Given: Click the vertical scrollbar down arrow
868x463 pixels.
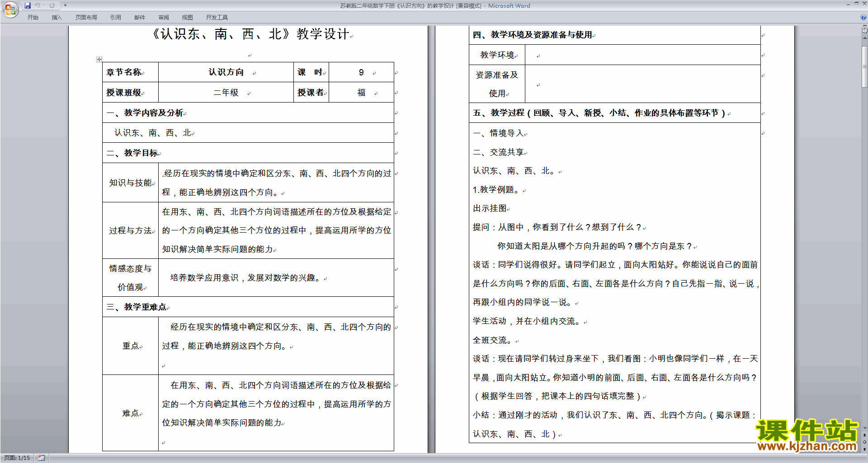Looking at the screenshot, I should pyautogui.click(x=864, y=428).
